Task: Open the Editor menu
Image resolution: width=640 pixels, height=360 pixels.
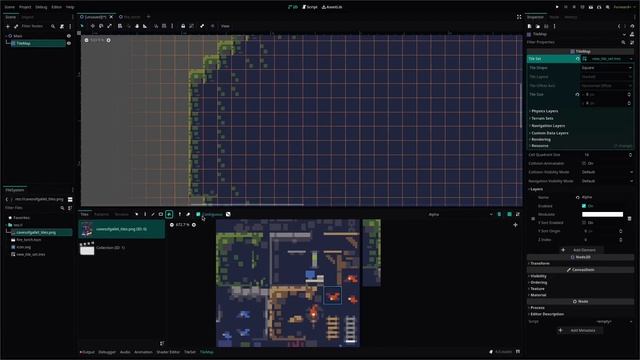Action: click(x=56, y=7)
